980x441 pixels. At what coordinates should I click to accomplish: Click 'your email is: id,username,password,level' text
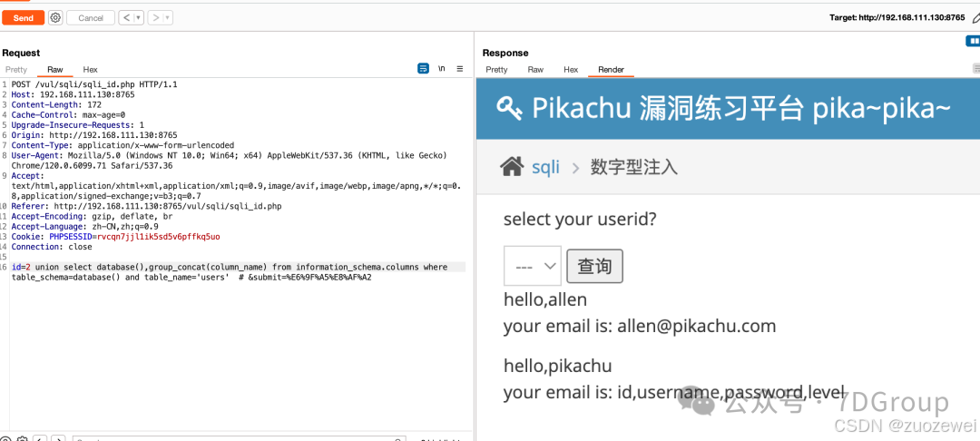[x=675, y=392]
